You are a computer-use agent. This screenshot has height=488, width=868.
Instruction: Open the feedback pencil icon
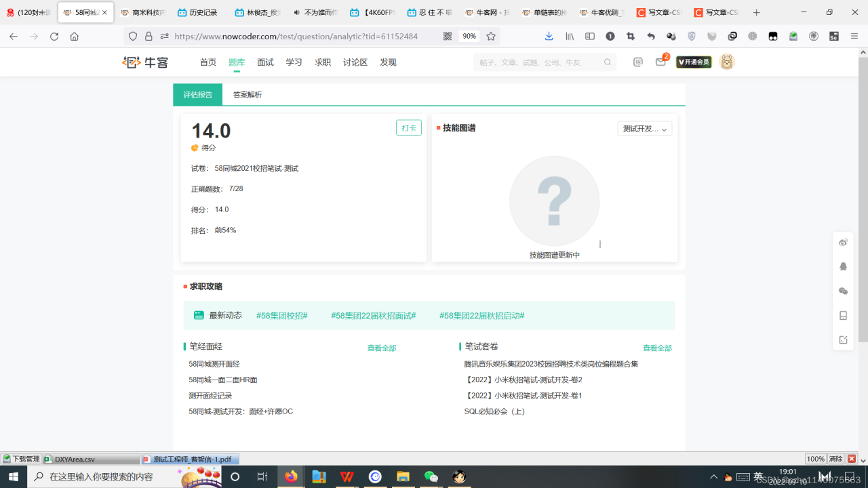point(843,340)
